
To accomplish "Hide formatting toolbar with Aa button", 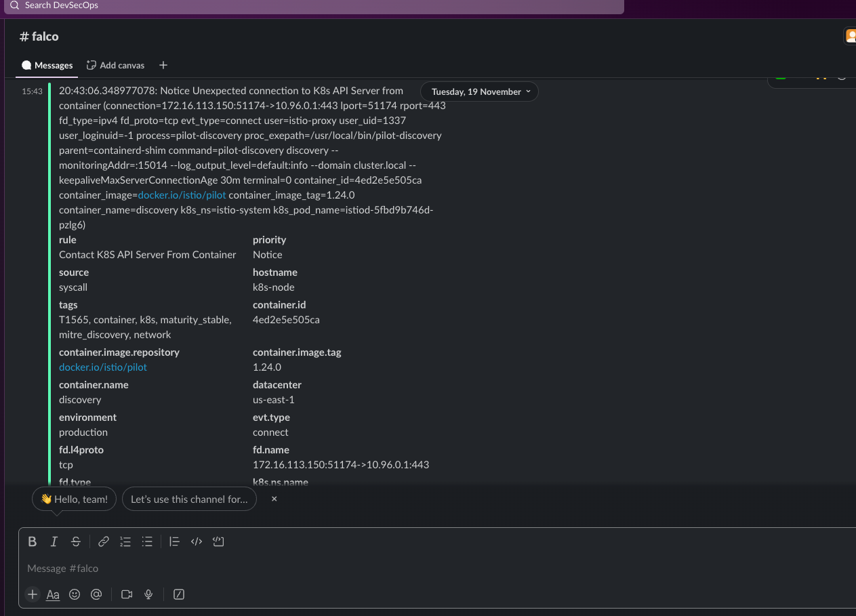I will (x=53, y=594).
